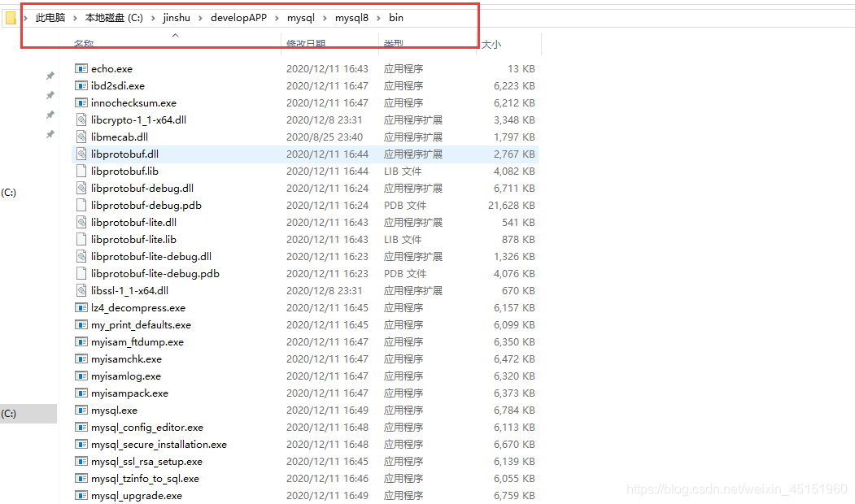855x504 pixels.
Task: Click the 6,223 KB size of ibd2sdi.exe
Action: pyautogui.click(x=514, y=85)
